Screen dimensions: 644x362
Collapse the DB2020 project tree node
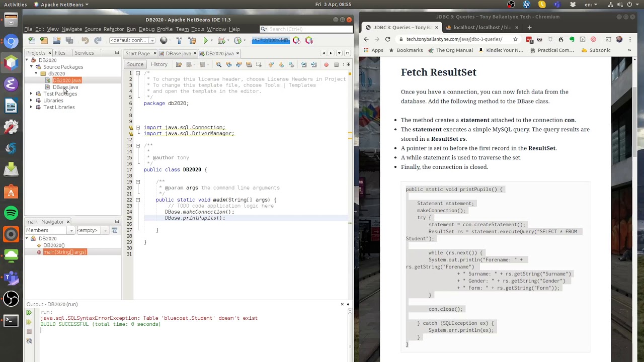pos(27,60)
